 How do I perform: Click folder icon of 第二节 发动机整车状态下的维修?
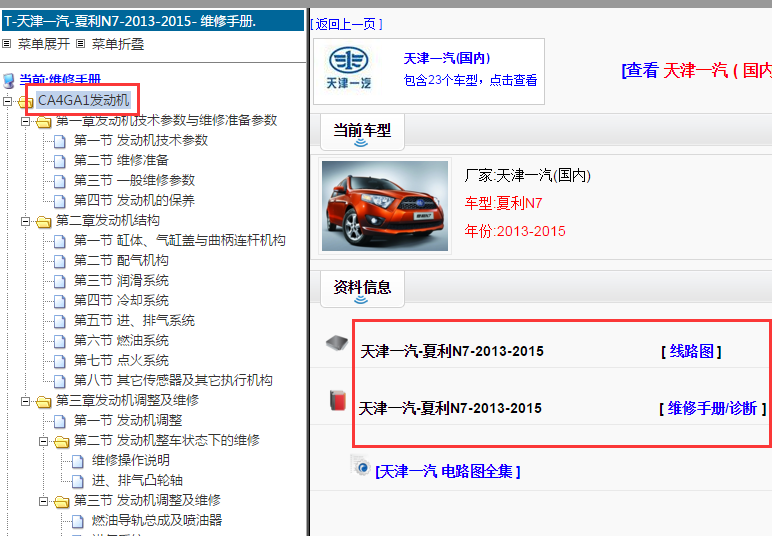click(x=62, y=441)
